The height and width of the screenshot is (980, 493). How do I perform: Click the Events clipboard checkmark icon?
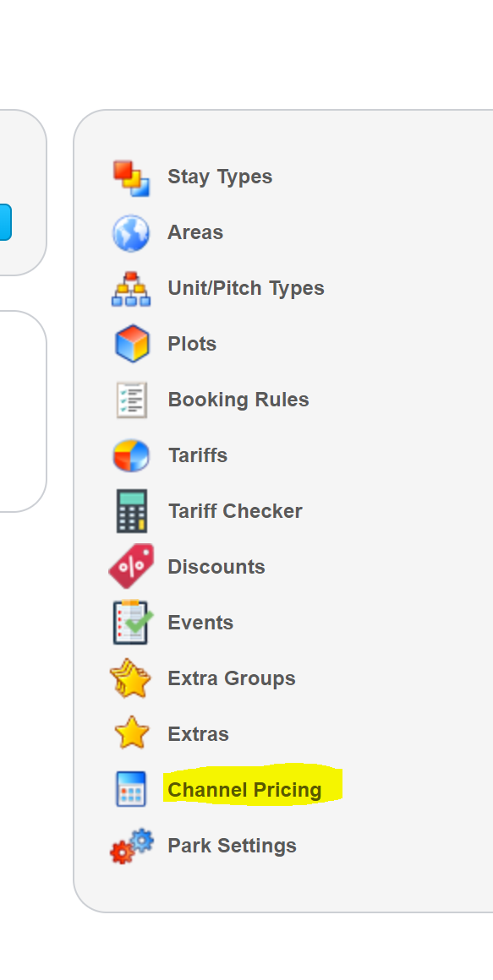click(131, 622)
